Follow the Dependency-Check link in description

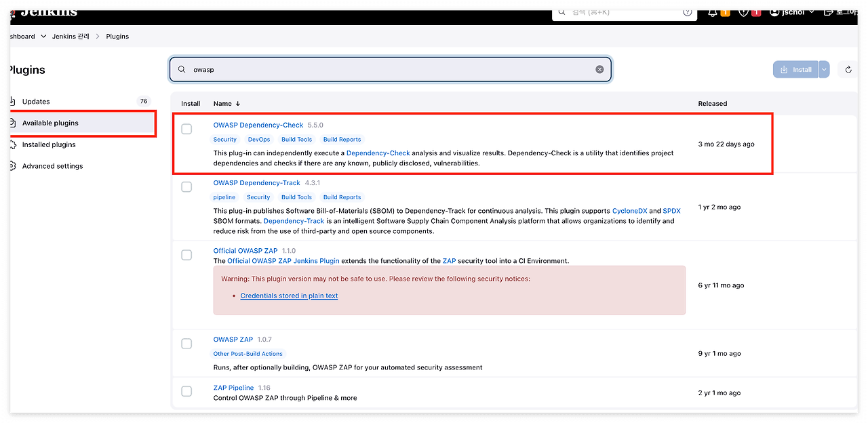(x=378, y=153)
